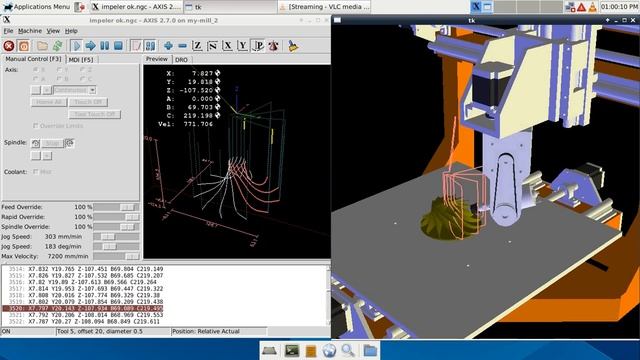640x360 pixels.
Task: Switch preview to Y front view
Action: point(242,46)
